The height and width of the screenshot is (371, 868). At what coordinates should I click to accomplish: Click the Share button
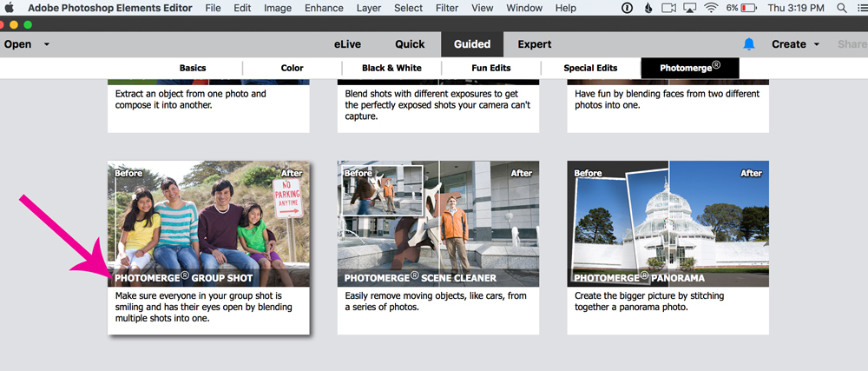[x=852, y=44]
